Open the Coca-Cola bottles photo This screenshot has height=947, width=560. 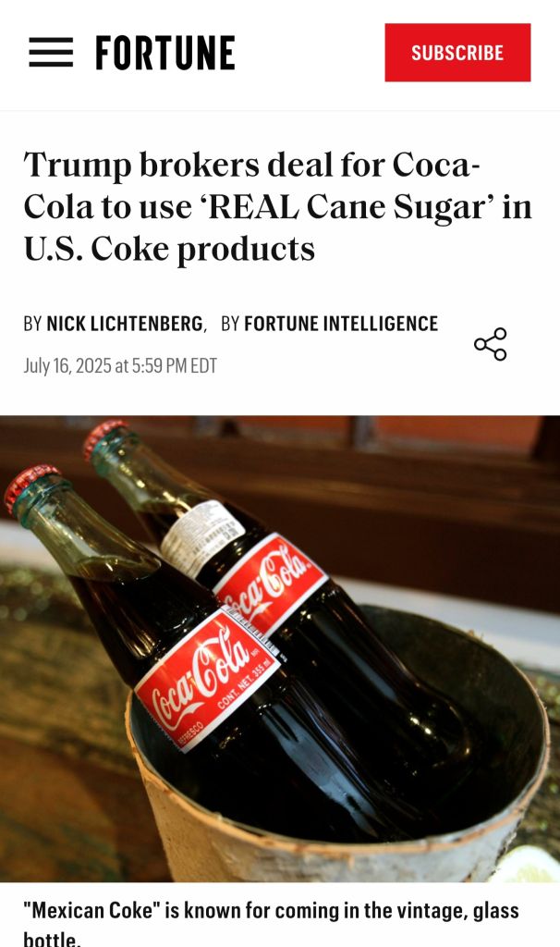point(280,648)
